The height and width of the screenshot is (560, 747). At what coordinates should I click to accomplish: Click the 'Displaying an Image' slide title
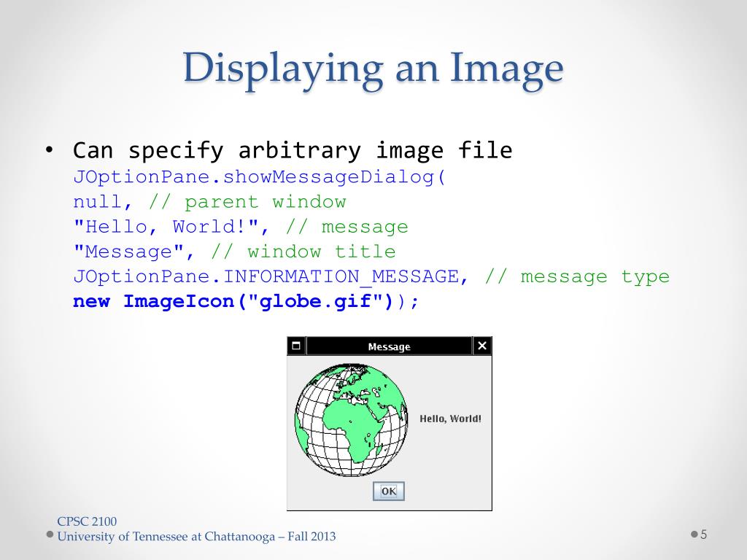tap(373, 69)
